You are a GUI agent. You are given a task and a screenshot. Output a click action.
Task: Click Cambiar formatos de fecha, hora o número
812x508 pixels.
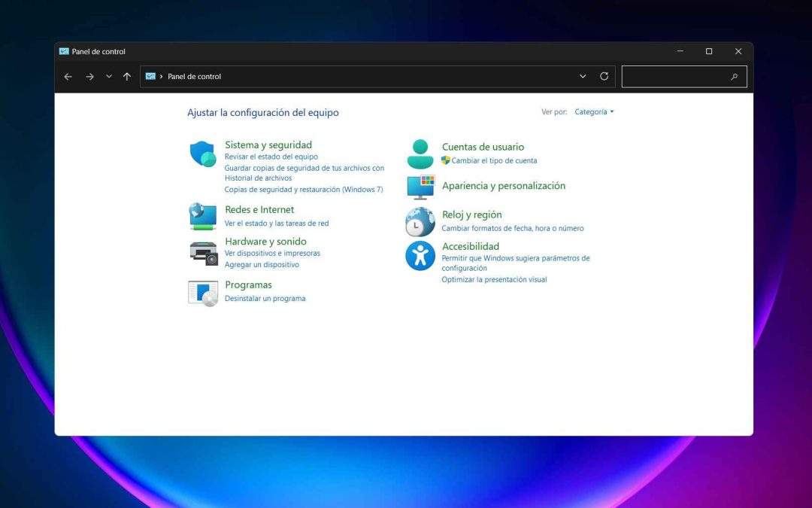(x=513, y=228)
